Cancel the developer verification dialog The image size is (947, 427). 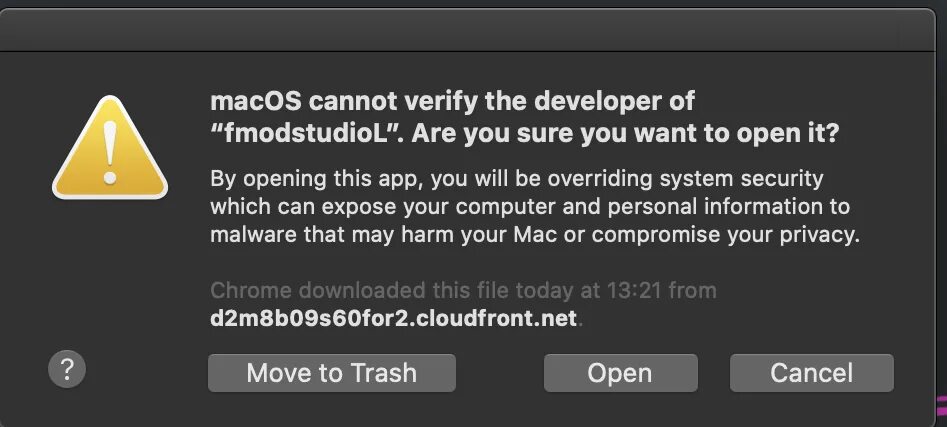point(811,373)
